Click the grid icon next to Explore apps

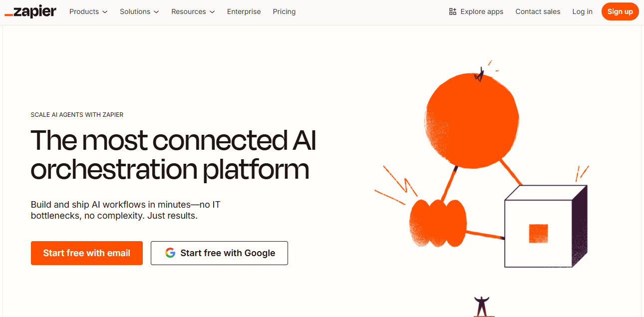point(452,11)
